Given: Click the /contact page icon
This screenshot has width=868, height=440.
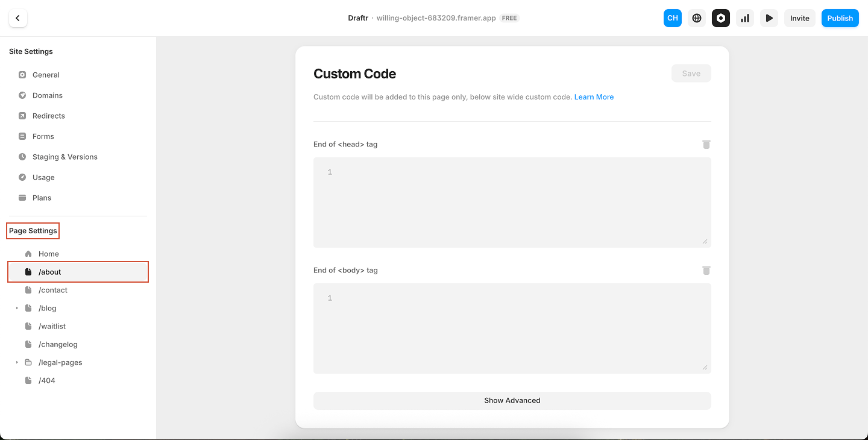Looking at the screenshot, I should coord(28,290).
